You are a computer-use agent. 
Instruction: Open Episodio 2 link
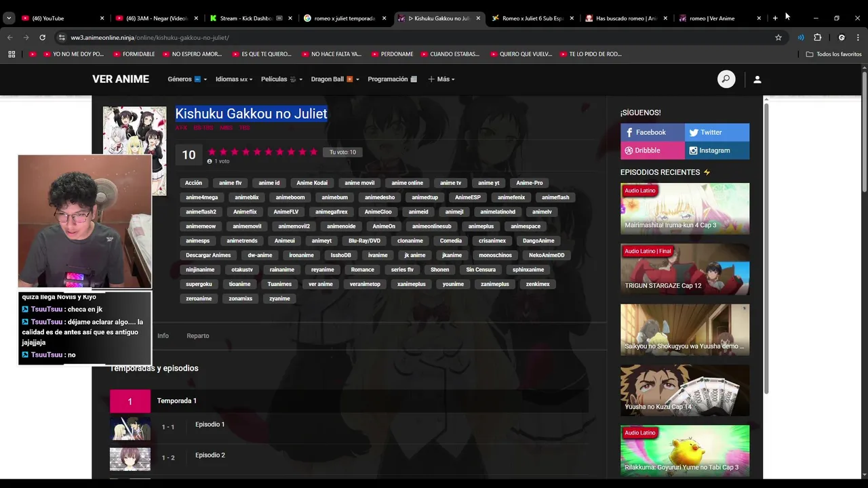point(210,455)
